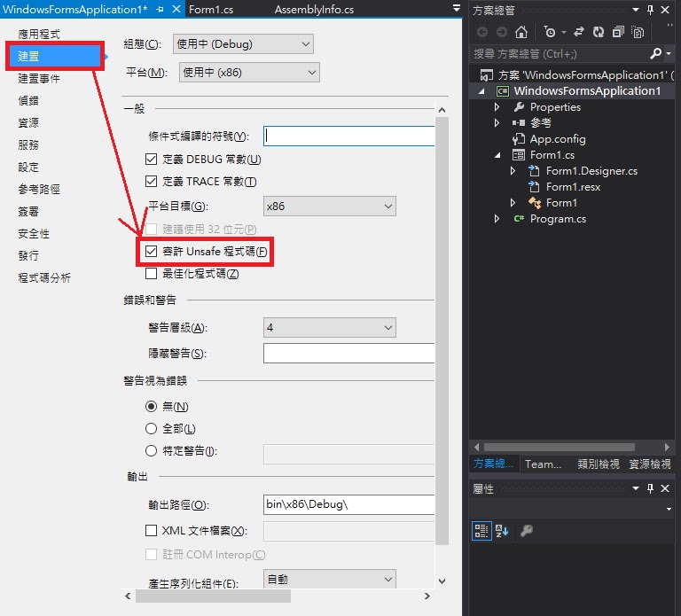Select the 簽署 properties page
Viewport: 681px width, 616px height.
[28, 212]
